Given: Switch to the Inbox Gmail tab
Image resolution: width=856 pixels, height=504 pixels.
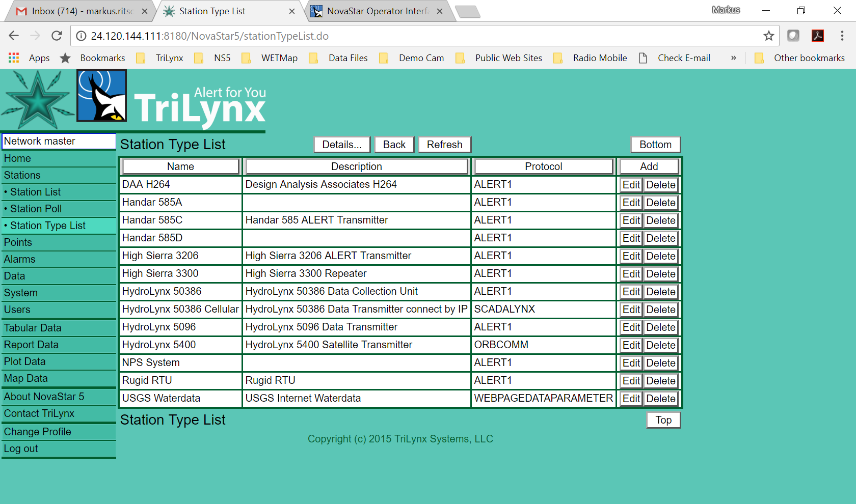Looking at the screenshot, I should pos(80,11).
